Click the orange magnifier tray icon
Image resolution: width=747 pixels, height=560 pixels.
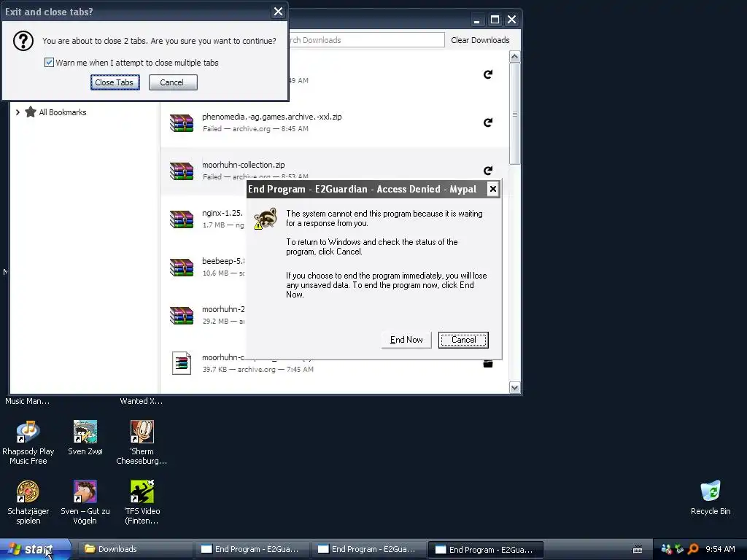(693, 549)
